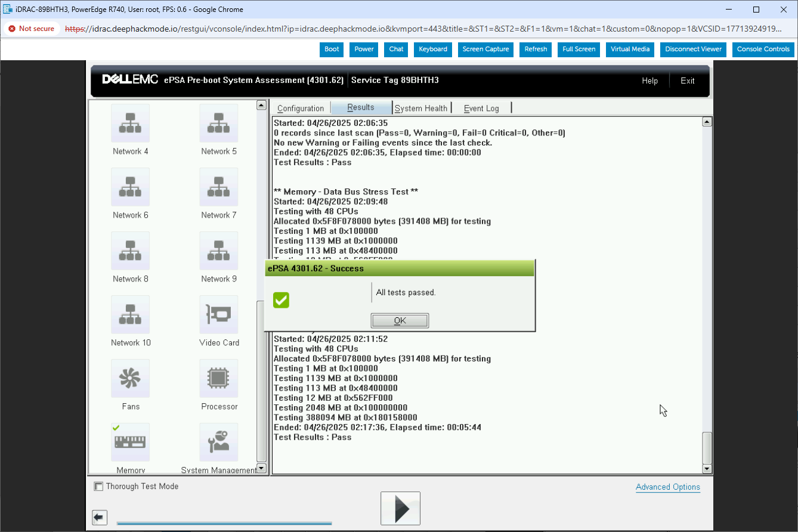Open the Chat button in viewer toolbar

click(396, 50)
